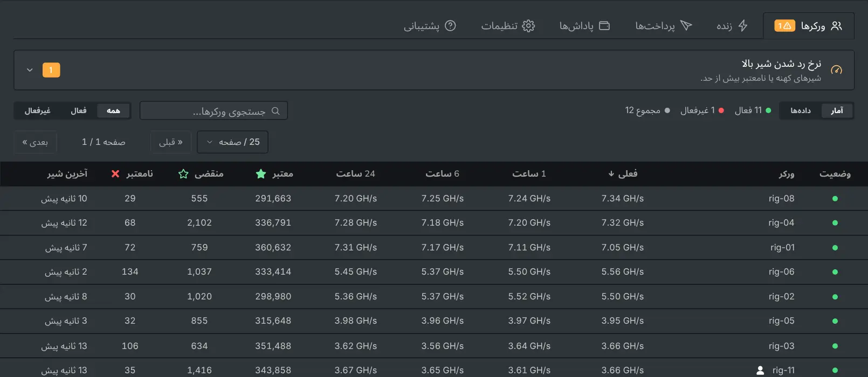Click the outline star منقضی header icon
The image size is (868, 377).
click(x=183, y=174)
